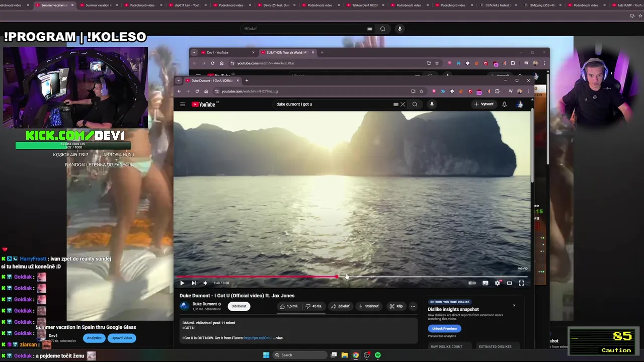Open video player settings gear
Screen dimensions: 644x362
pos(497,283)
